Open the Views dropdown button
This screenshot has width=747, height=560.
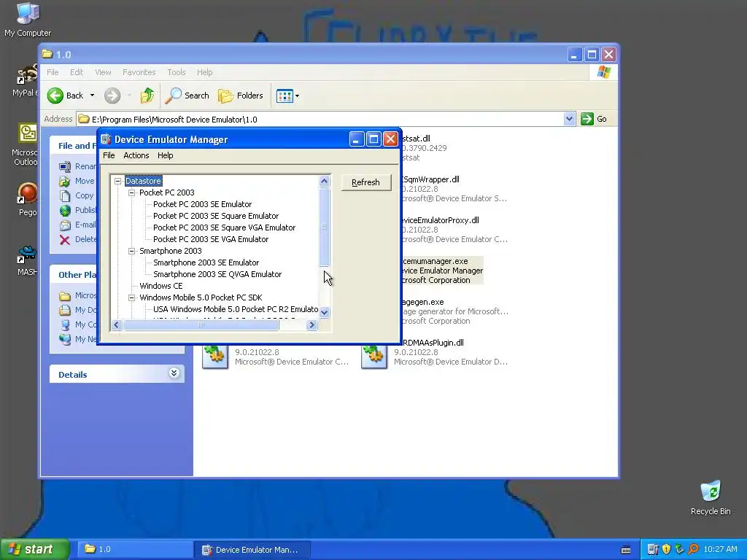tap(287, 96)
